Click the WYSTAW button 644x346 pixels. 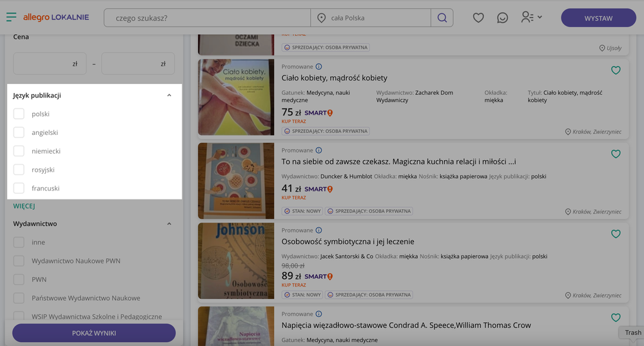coord(598,18)
